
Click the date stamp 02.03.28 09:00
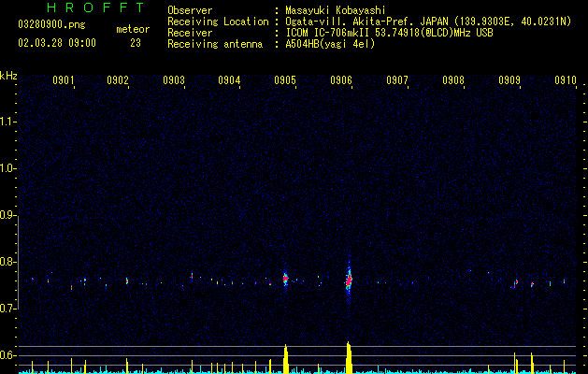57,43
